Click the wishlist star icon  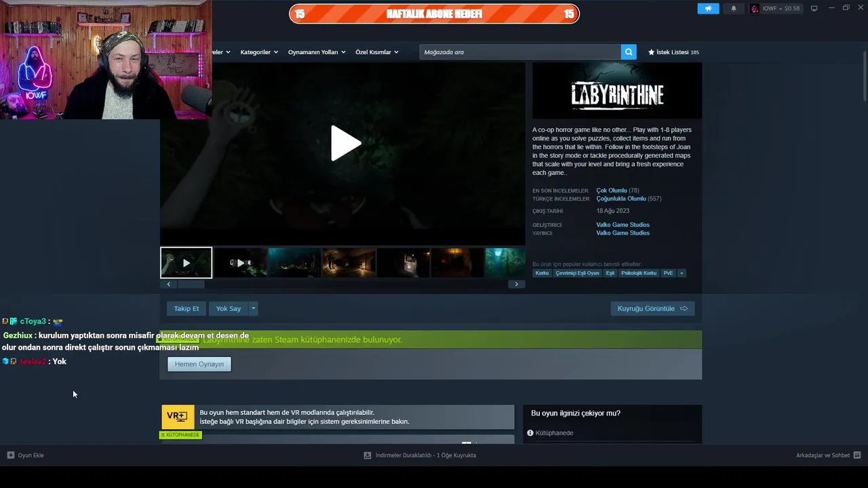[652, 52]
